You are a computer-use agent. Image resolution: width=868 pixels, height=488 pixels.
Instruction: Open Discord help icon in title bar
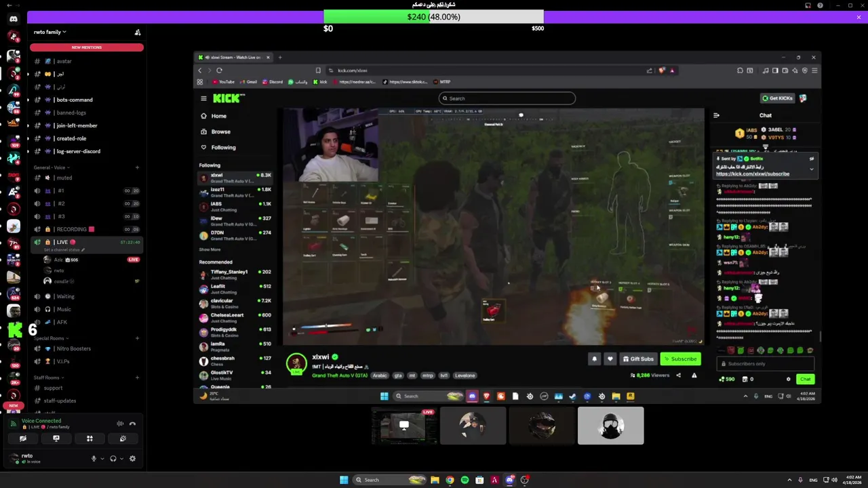[820, 5]
